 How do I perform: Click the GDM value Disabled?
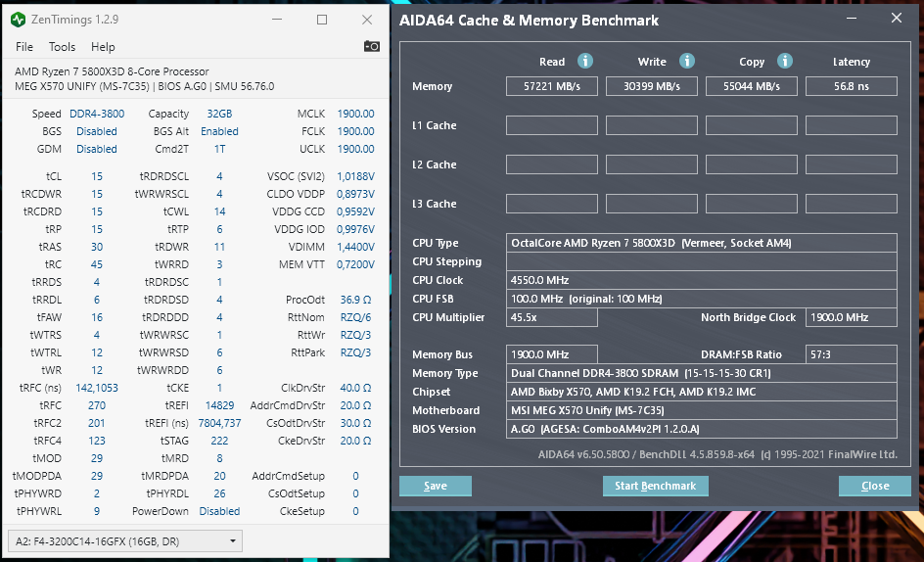pos(97,149)
